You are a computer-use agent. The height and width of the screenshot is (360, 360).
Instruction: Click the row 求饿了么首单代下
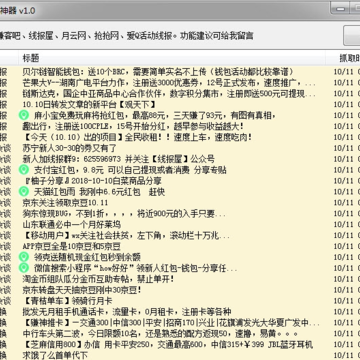pyautogui.click(x=180, y=355)
